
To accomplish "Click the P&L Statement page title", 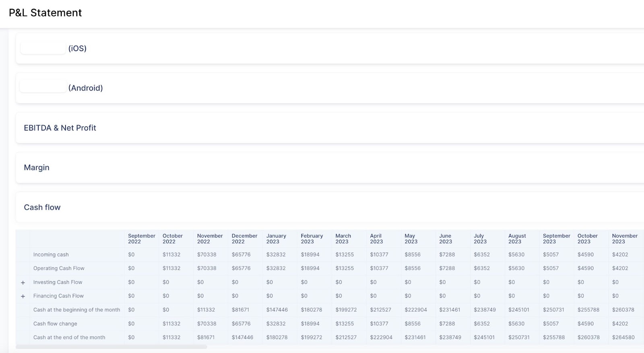I will pos(45,13).
